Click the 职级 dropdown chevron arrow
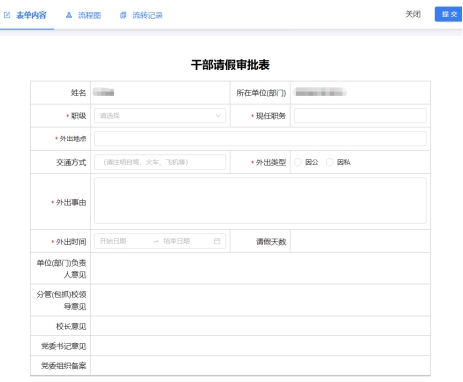The width and height of the screenshot is (463, 382). (218, 116)
